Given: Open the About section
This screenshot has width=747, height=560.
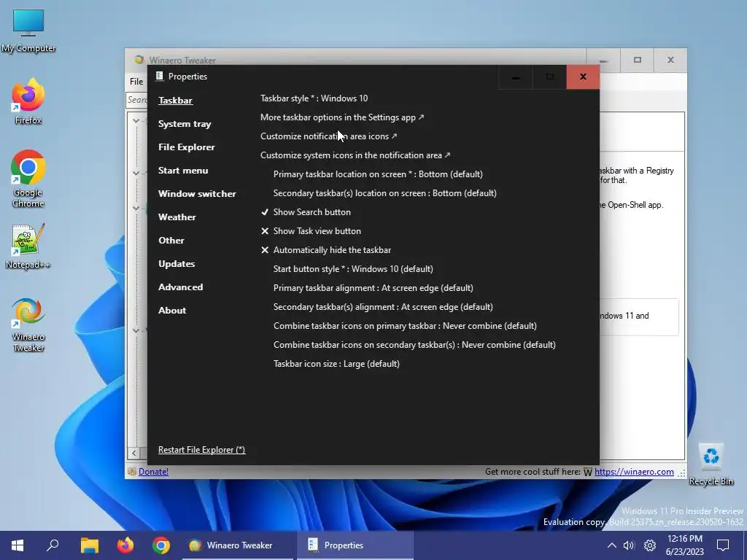Looking at the screenshot, I should (x=172, y=311).
